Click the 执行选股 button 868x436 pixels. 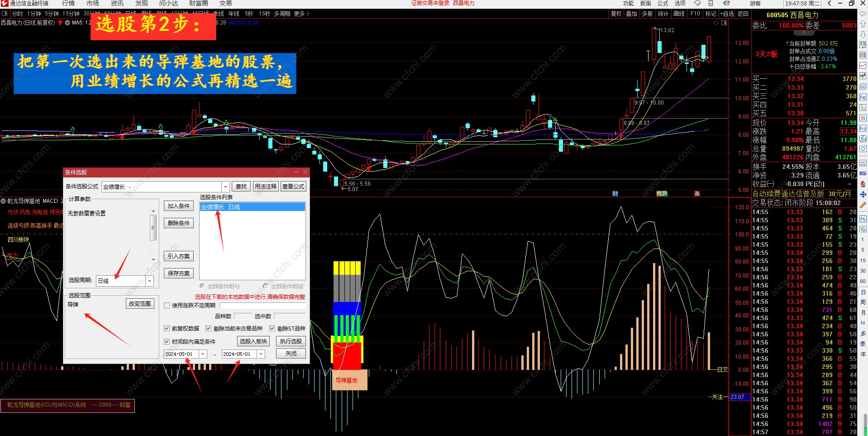point(291,341)
